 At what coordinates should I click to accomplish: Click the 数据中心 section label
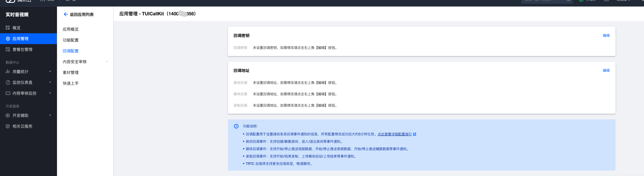(x=13, y=63)
